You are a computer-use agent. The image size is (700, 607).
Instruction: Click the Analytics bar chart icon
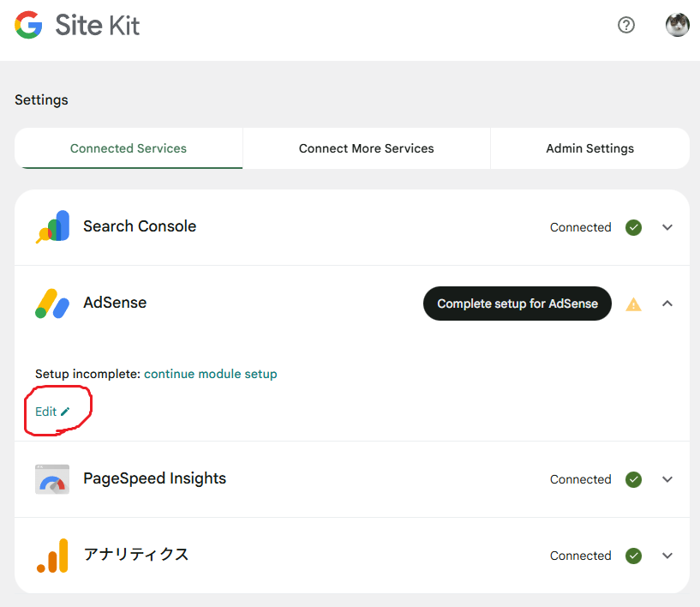pyautogui.click(x=52, y=556)
